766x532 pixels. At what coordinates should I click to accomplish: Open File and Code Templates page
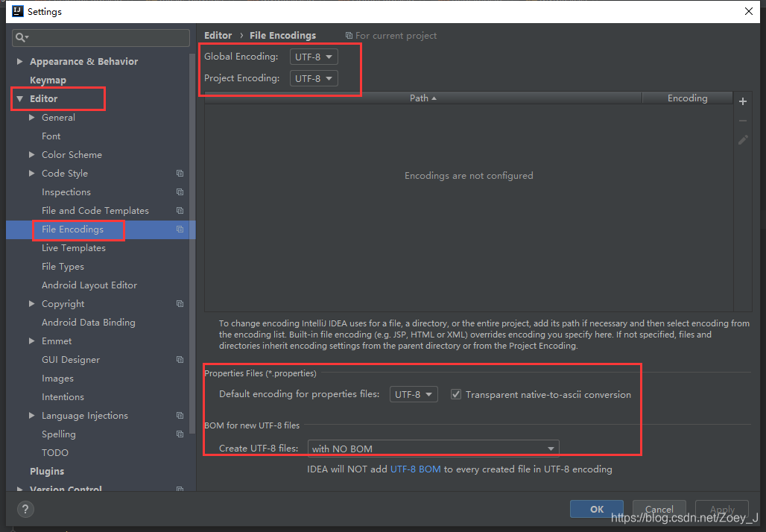tap(95, 211)
